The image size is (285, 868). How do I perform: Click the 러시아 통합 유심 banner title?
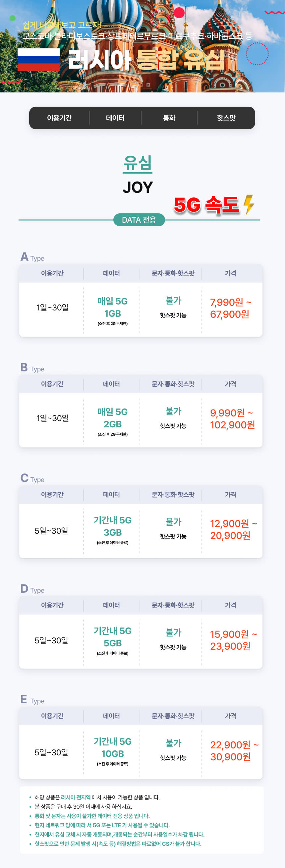[146, 61]
